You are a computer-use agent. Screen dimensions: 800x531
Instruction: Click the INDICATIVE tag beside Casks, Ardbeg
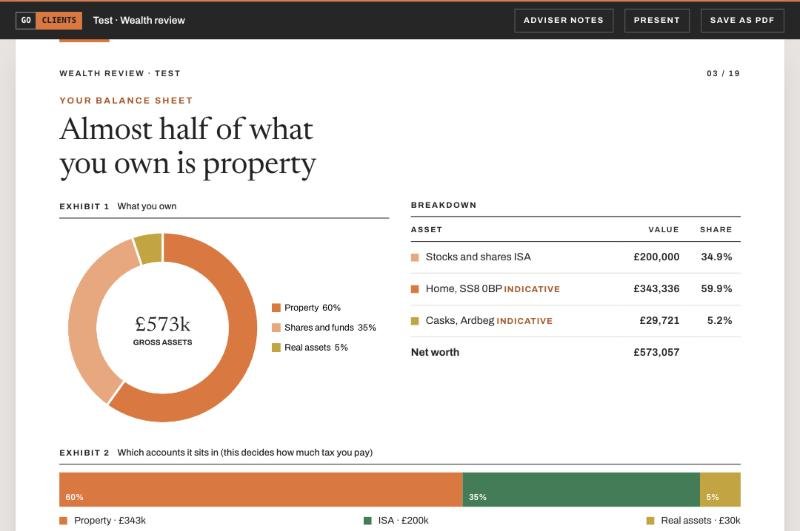coord(524,321)
